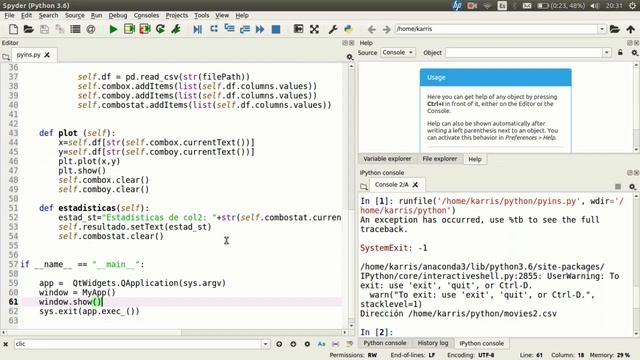Open the View menu
The width and height of the screenshot is (640, 360).
tap(222, 15)
